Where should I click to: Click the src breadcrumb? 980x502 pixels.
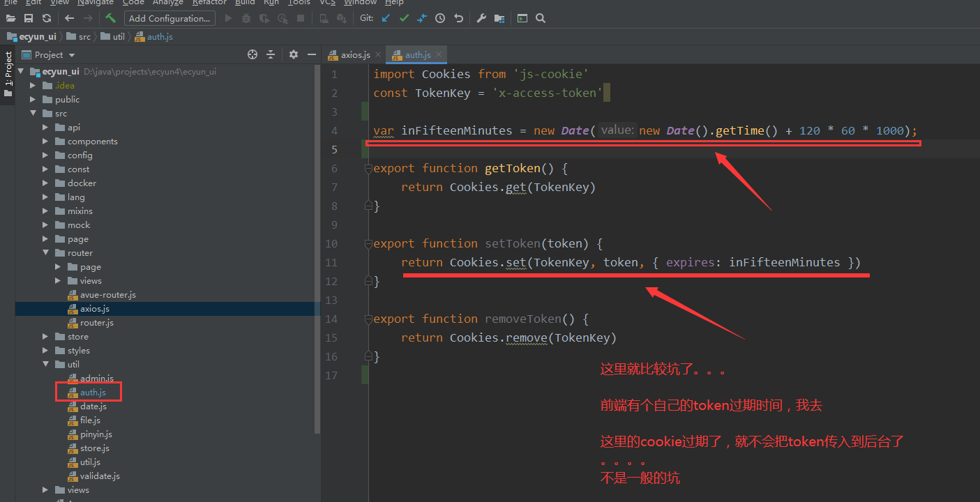point(79,36)
